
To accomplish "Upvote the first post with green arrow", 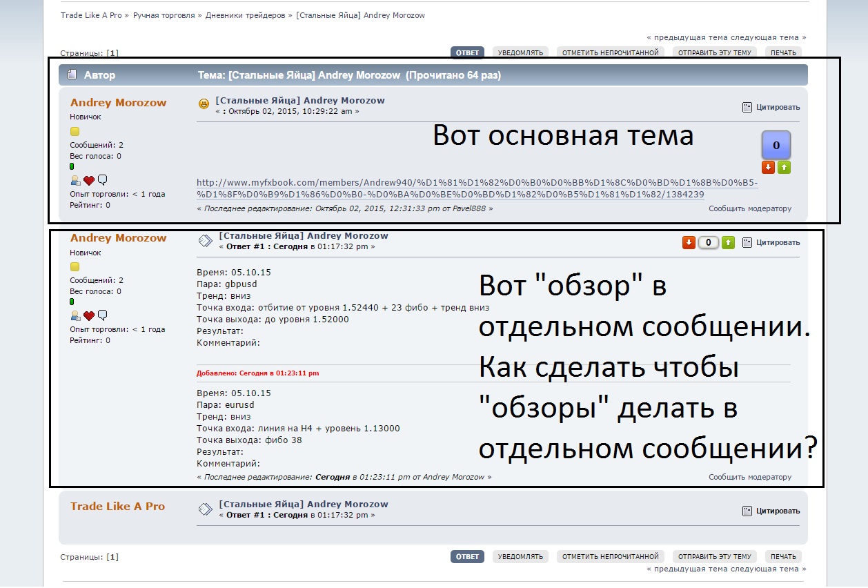I will [784, 168].
